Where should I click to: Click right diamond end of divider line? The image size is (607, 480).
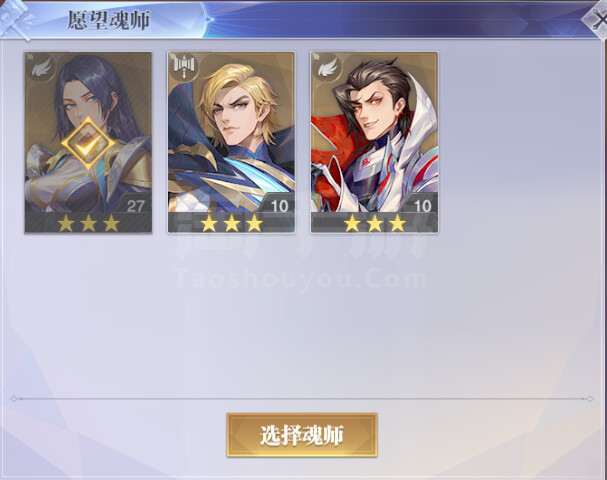[589, 398]
